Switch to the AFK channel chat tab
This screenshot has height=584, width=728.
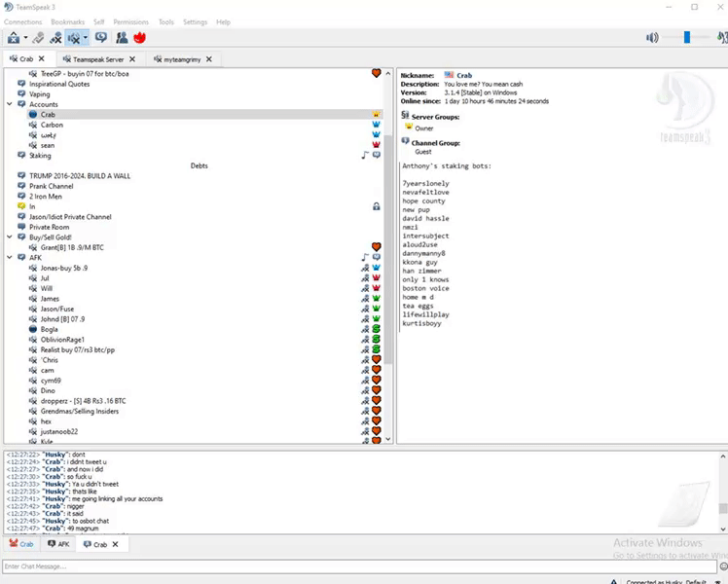coord(58,544)
